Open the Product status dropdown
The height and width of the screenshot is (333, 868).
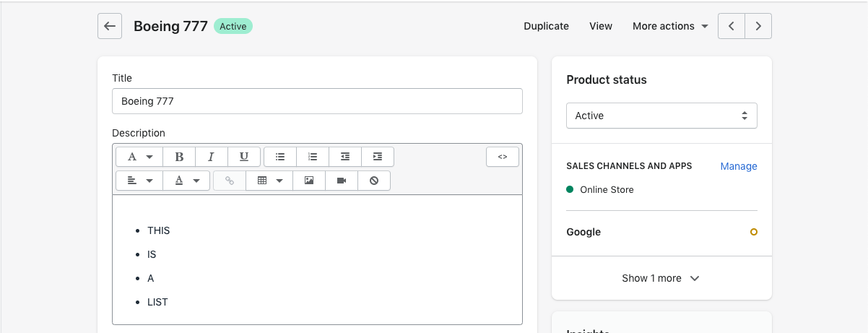click(661, 116)
